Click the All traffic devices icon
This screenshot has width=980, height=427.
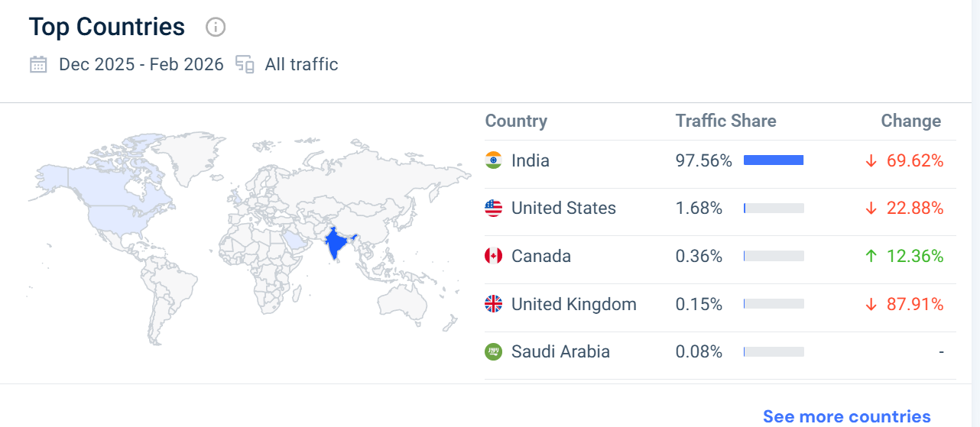coord(245,65)
